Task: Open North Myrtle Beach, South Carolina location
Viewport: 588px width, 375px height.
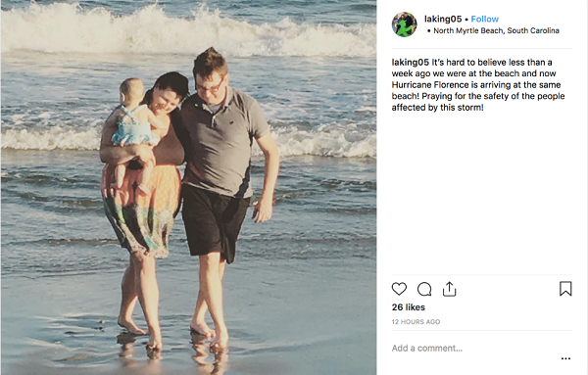Action: pos(496,30)
